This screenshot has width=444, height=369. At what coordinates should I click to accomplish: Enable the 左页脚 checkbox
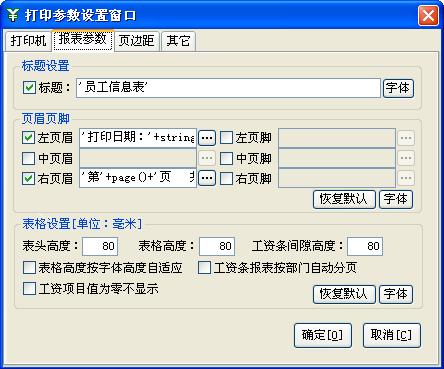click(x=226, y=137)
